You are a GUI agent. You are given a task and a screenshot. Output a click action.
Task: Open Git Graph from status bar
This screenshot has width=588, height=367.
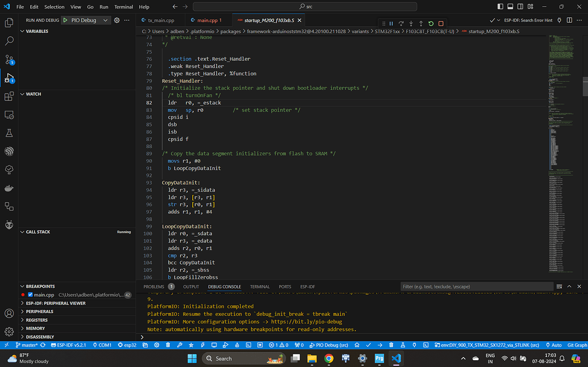pos(577,345)
